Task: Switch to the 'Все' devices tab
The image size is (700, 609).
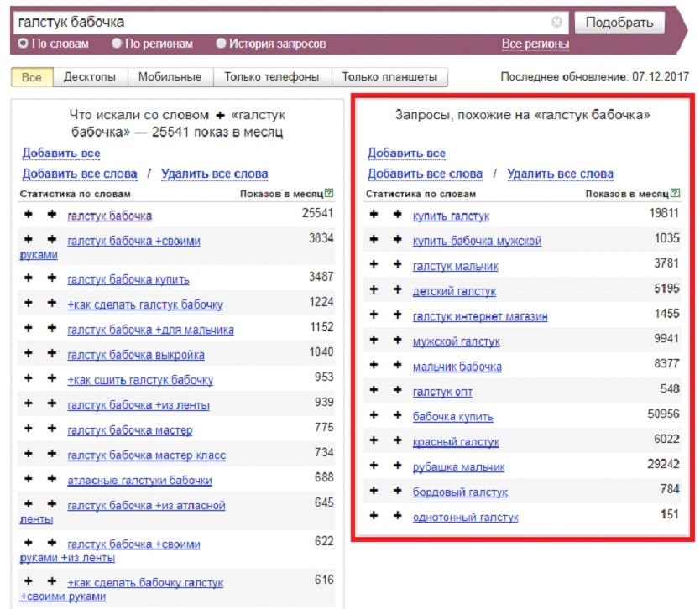Action: pos(32,77)
